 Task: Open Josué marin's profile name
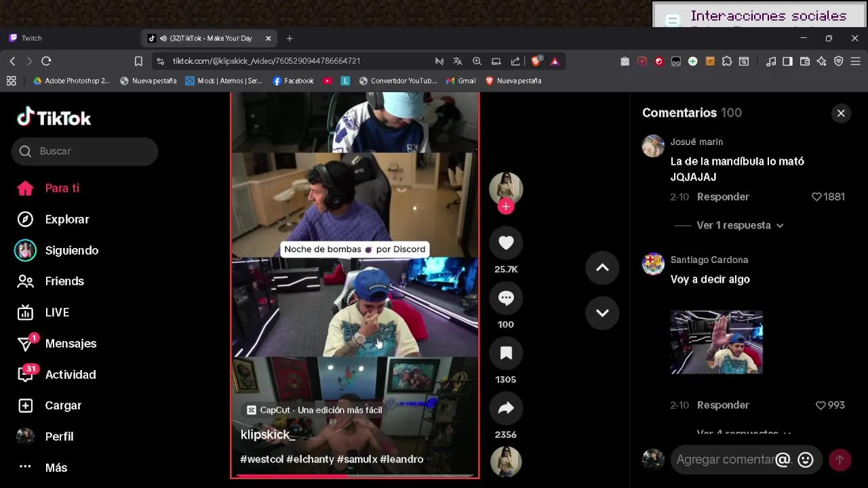point(696,142)
